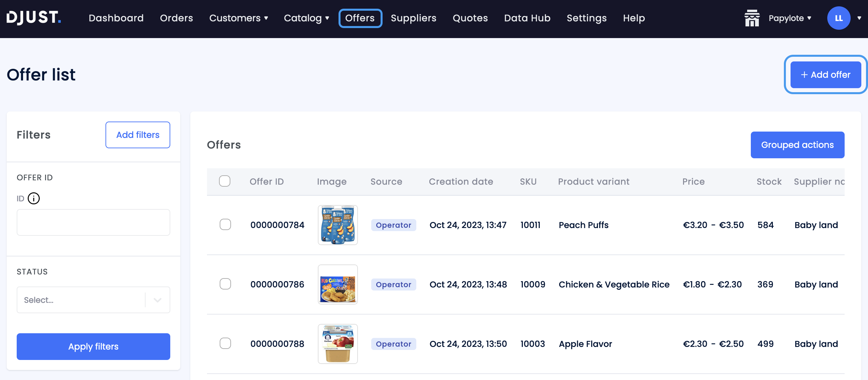This screenshot has width=868, height=380.
Task: Open the Data Hub menu item
Action: [x=527, y=18]
